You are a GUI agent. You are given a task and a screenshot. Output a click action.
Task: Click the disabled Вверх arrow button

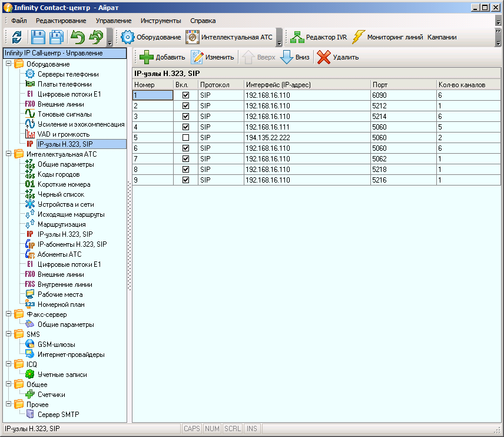(258, 57)
